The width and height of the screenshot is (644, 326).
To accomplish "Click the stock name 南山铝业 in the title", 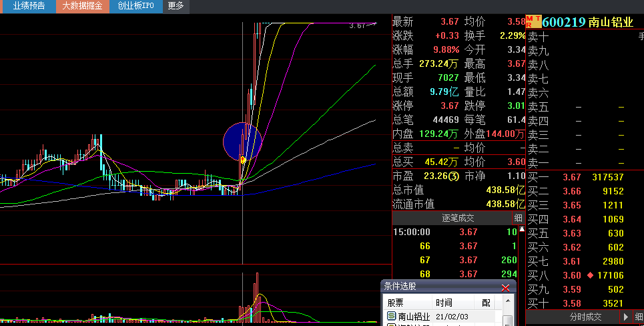I will coord(611,22).
